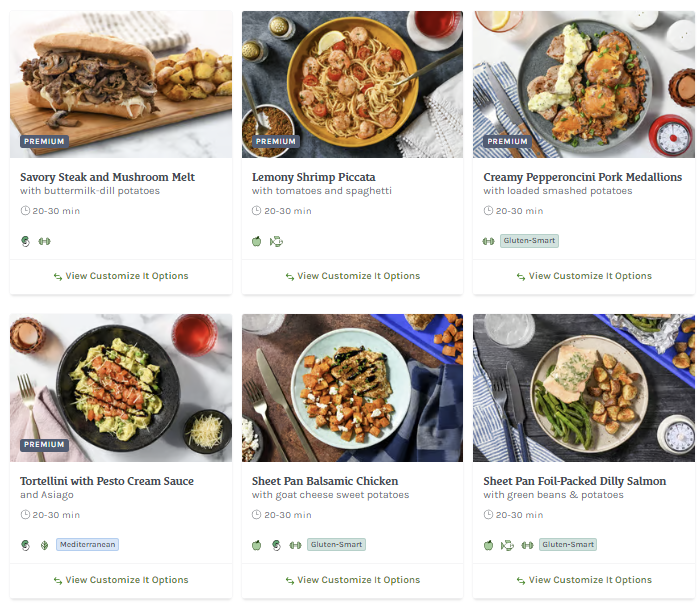This screenshot has height=604, width=698.
Task: Click Premium badge on Tortellini photo
Action: click(44, 445)
